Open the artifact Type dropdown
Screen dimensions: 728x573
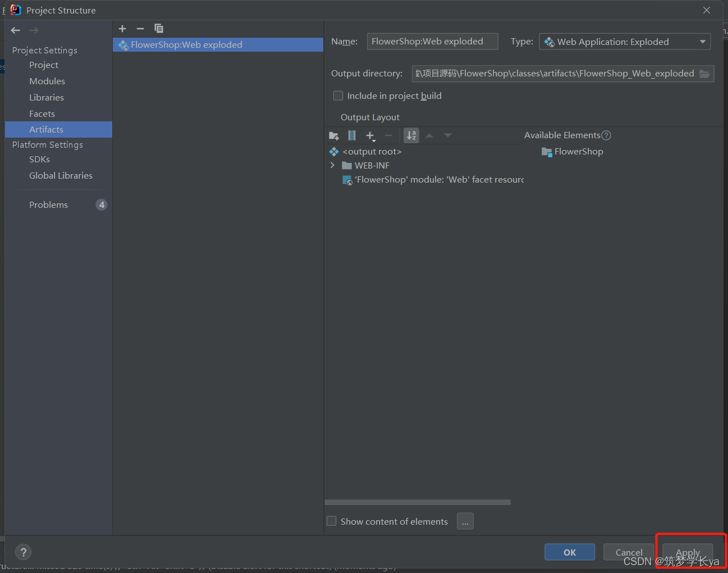[x=625, y=42]
